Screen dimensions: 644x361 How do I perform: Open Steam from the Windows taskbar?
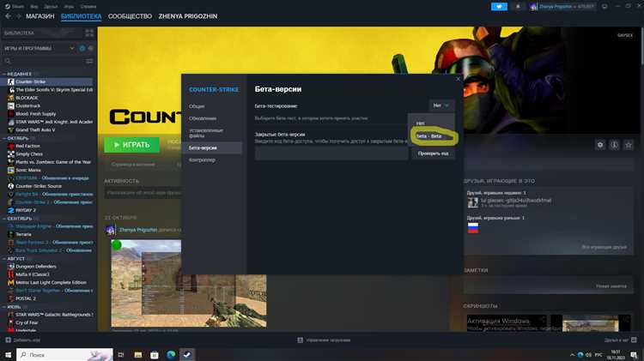[187, 354]
